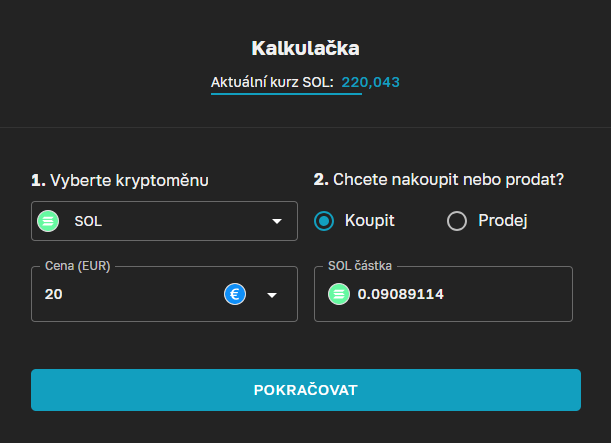Click the SOL icon in the amount field
This screenshot has width=611, height=443.
coord(339,294)
